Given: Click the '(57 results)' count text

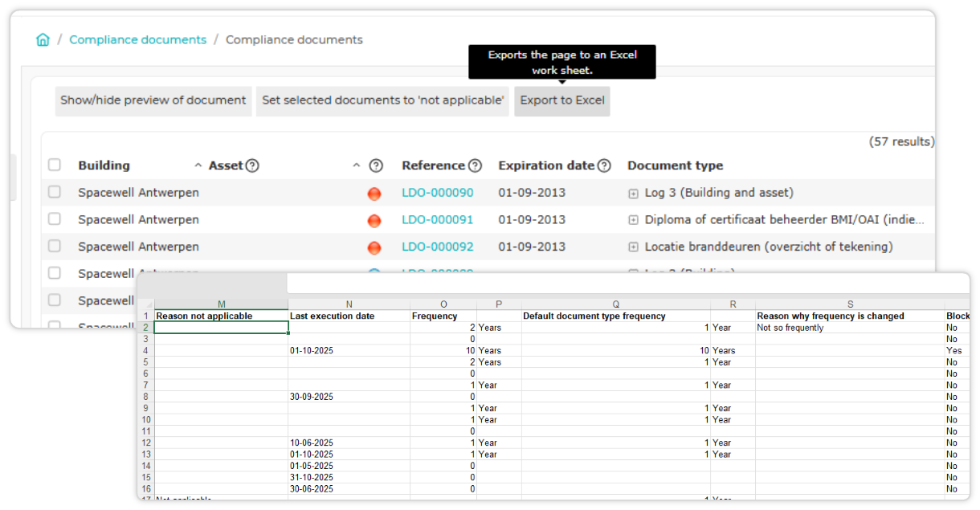Looking at the screenshot, I should click(901, 141).
